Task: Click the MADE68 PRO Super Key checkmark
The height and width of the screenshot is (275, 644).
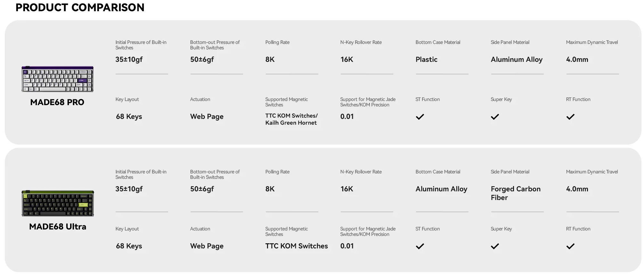Action: coord(495,117)
